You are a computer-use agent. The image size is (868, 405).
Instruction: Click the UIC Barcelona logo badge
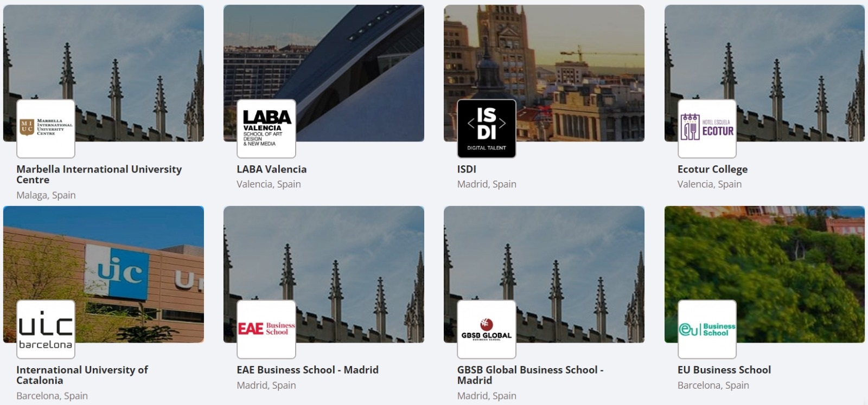(46, 330)
